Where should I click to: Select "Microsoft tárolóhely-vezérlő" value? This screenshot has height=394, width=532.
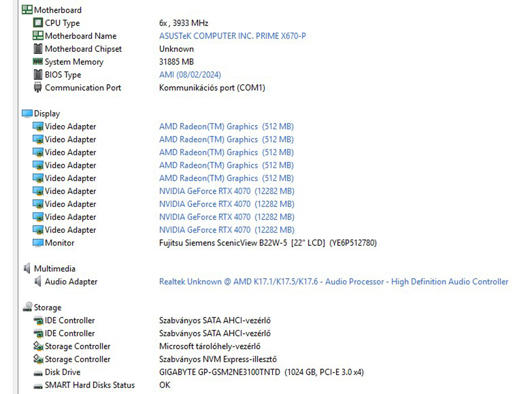coord(210,346)
